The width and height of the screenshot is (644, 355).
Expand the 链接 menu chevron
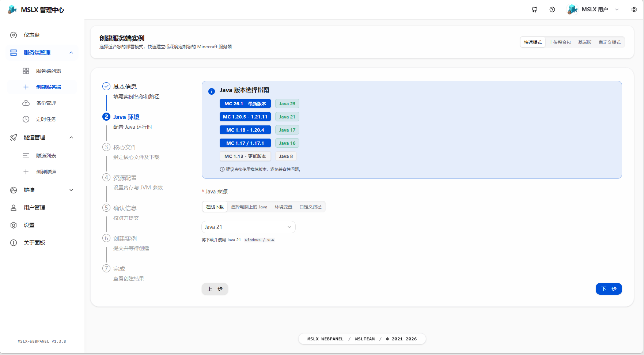(x=71, y=190)
